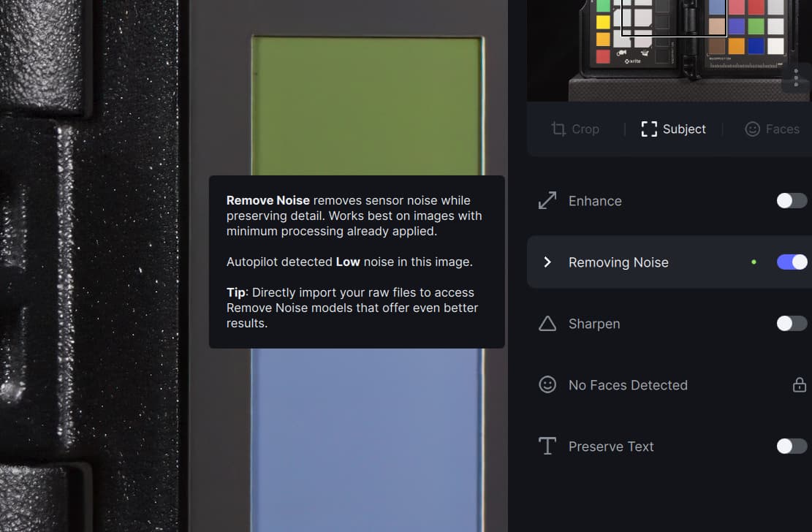Click the Sharpen triangle icon

[x=547, y=324]
